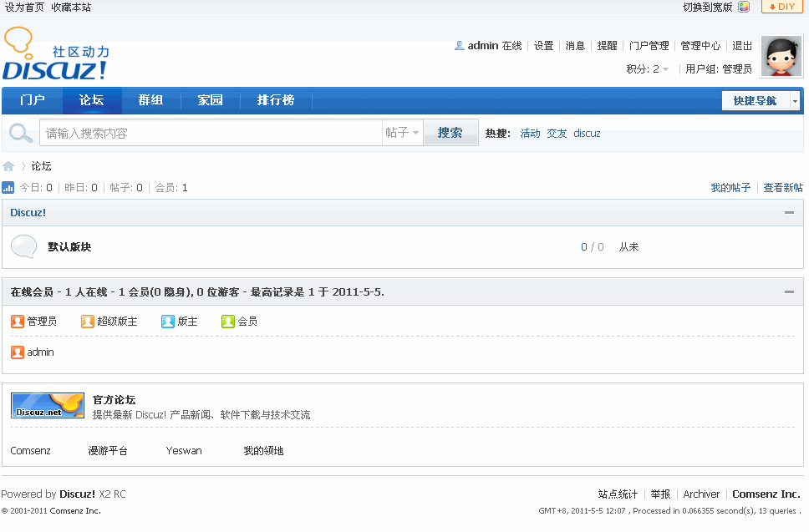Click the orange user icon beside admin in online list
The image size is (809, 532).
click(17, 352)
